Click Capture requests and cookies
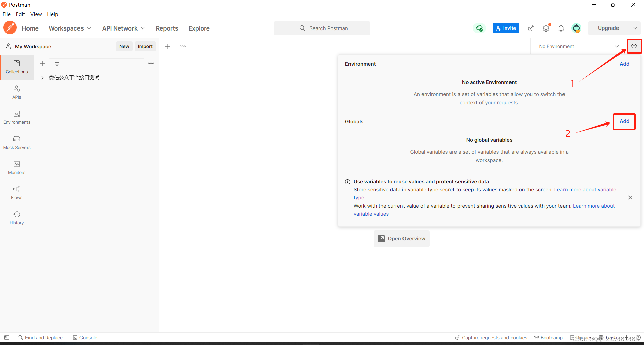The width and height of the screenshot is (644, 345). coord(491,338)
